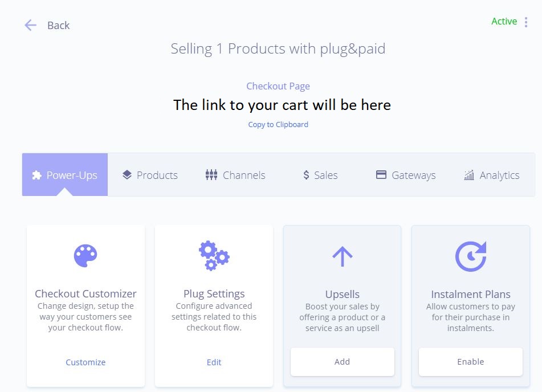This screenshot has width=542, height=392.
Task: Click the Back text link
Action: coord(58,25)
